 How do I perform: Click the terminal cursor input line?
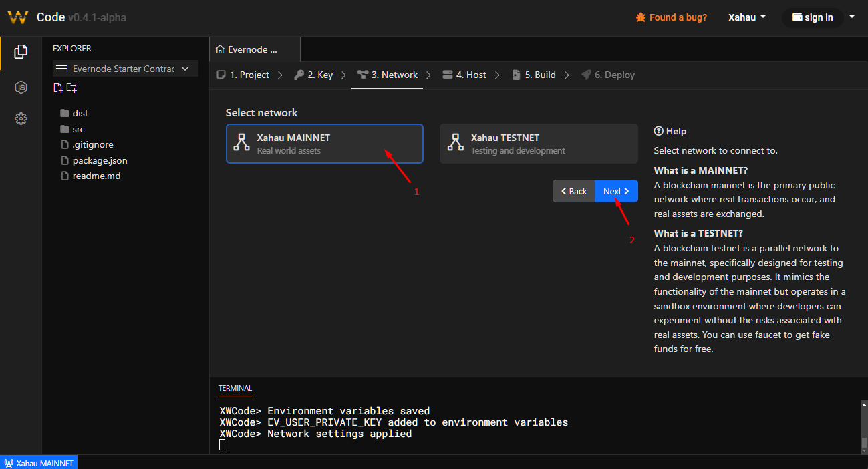click(223, 445)
